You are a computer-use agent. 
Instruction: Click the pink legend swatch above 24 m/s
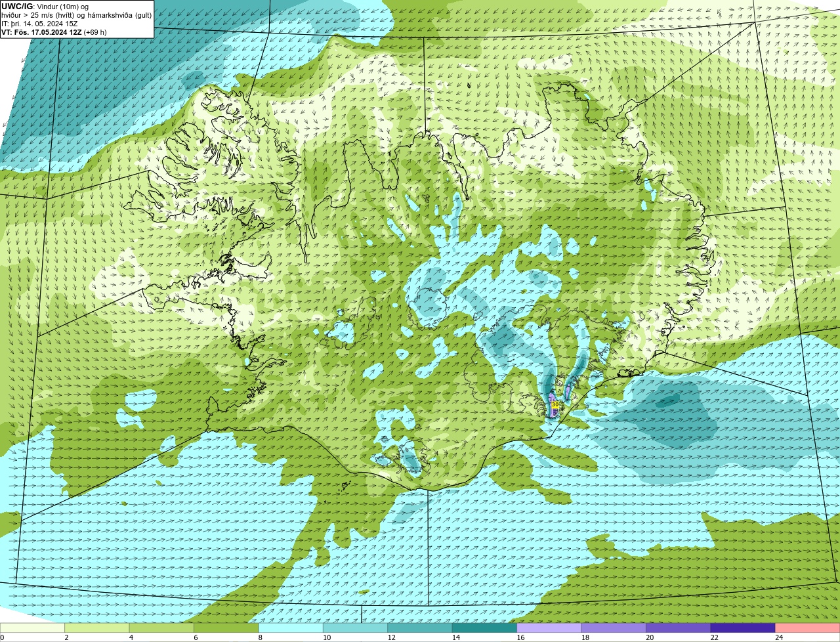click(808, 628)
